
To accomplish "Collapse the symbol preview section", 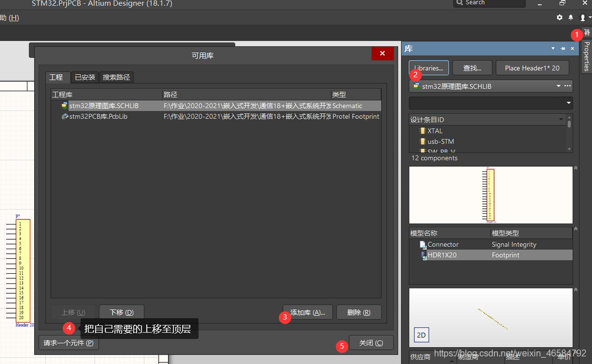I will (x=576, y=168).
